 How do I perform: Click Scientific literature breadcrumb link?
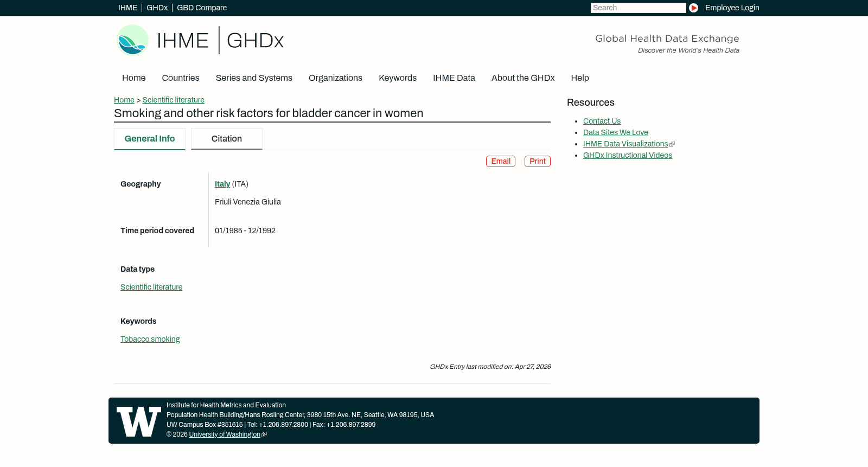[x=173, y=100]
